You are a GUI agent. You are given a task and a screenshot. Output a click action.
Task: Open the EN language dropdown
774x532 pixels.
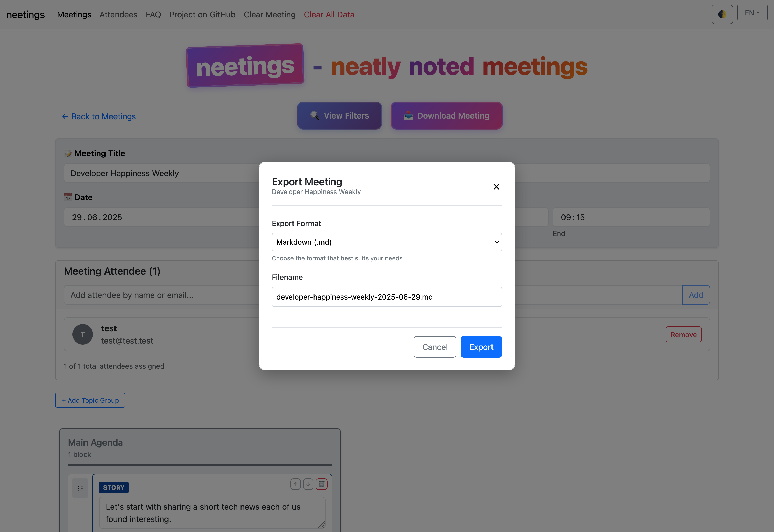tap(752, 13)
